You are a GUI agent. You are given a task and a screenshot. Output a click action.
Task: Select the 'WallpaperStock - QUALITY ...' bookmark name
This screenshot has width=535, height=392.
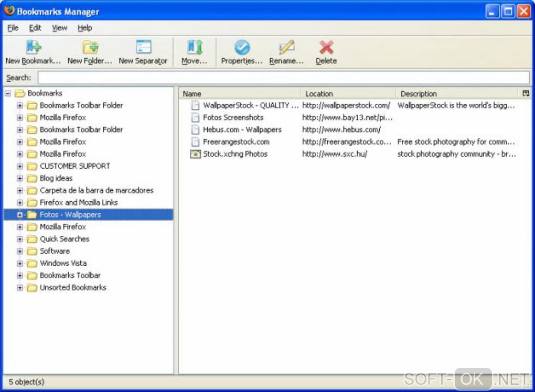point(251,105)
